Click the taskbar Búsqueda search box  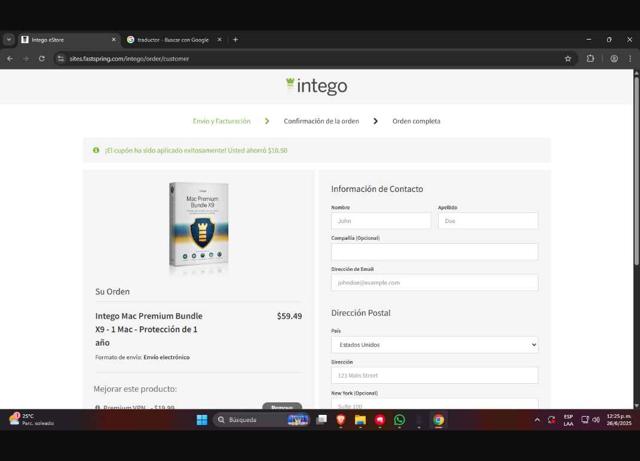click(261, 420)
